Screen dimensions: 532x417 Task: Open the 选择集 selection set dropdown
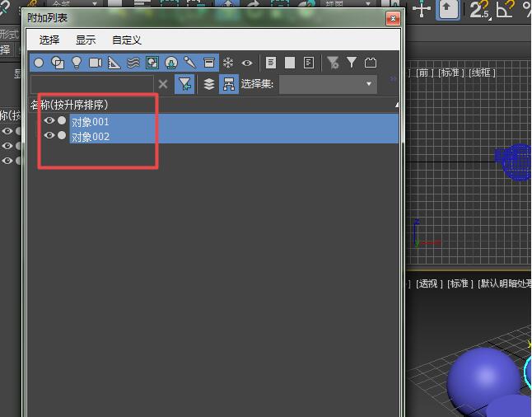click(x=328, y=84)
